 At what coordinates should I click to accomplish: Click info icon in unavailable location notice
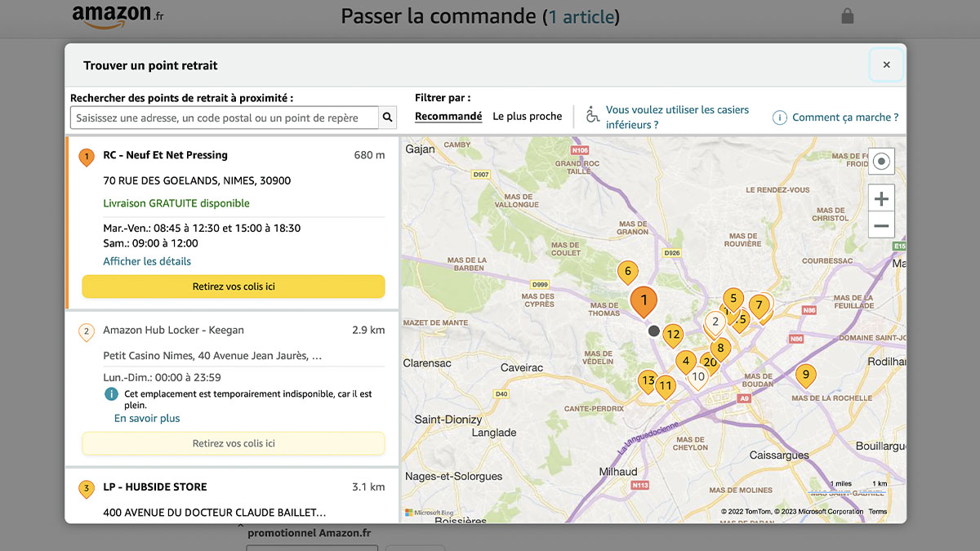tap(112, 394)
